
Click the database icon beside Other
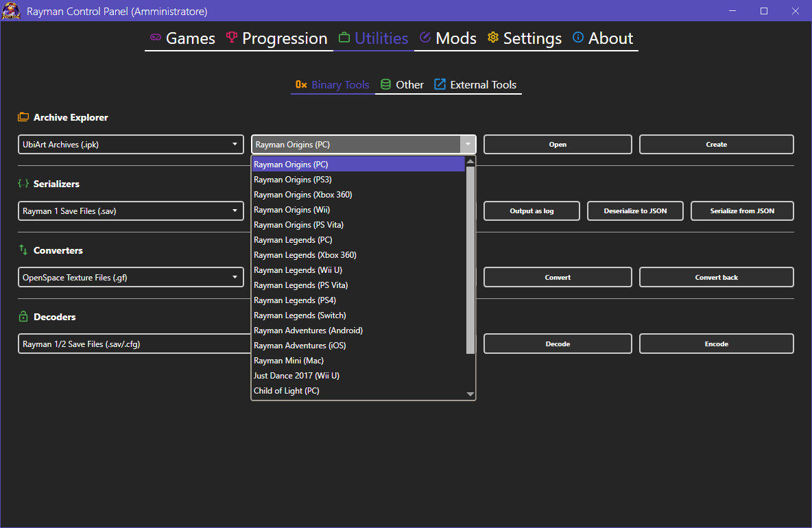385,84
